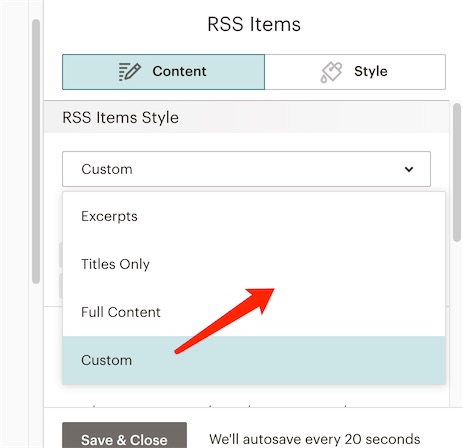Click the right panel scrollbar thumb
463x448 pixels.
tap(457, 172)
